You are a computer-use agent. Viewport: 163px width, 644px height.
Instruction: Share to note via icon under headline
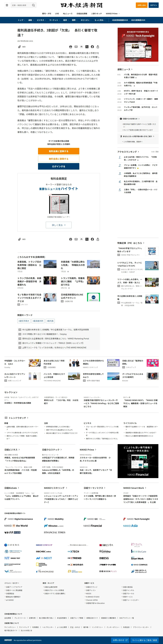81,47
